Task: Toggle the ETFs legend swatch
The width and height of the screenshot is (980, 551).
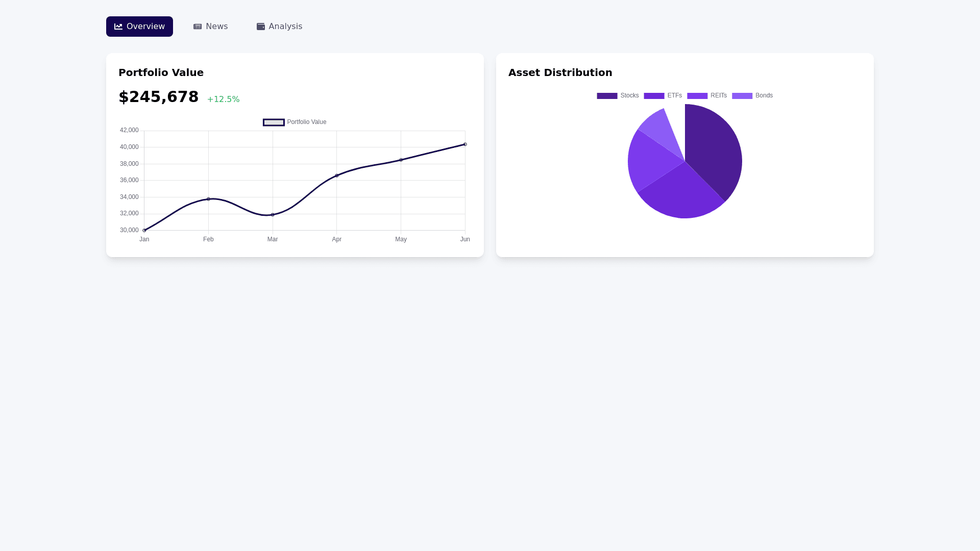Action: coord(654,96)
